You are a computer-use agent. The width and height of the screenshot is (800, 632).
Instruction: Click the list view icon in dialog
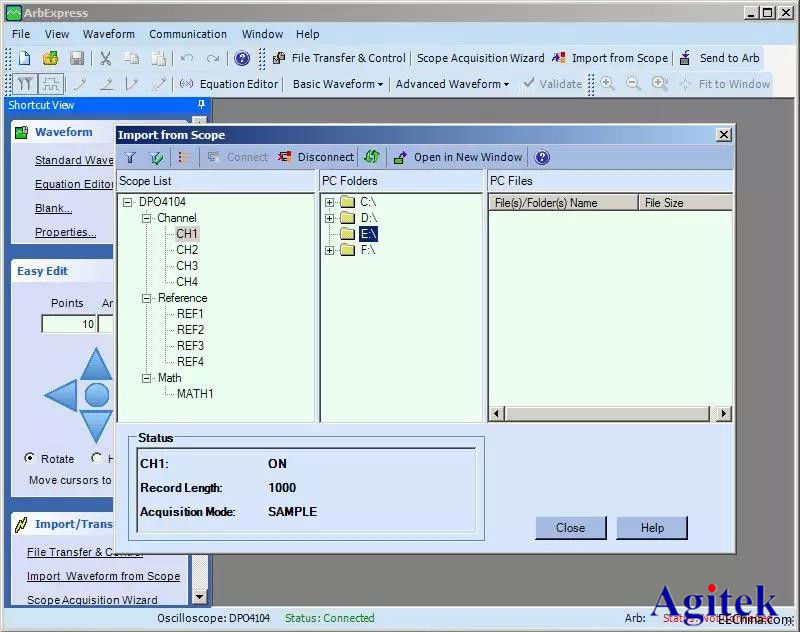[184, 158]
